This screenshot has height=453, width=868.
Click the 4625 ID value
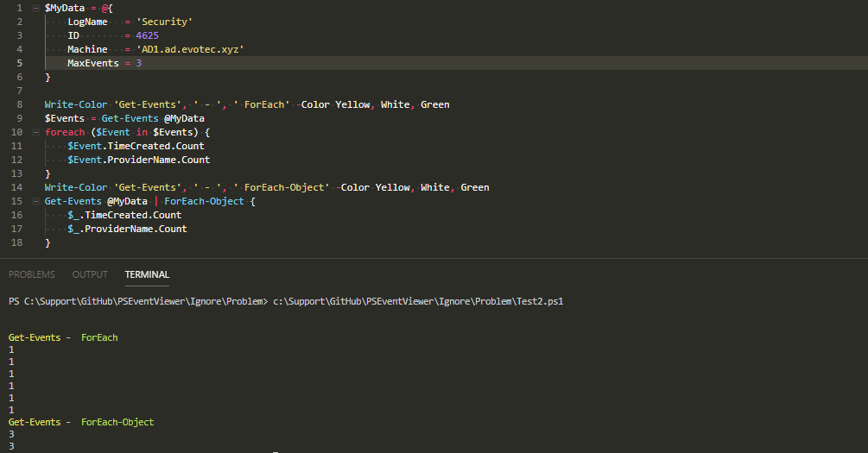click(147, 35)
